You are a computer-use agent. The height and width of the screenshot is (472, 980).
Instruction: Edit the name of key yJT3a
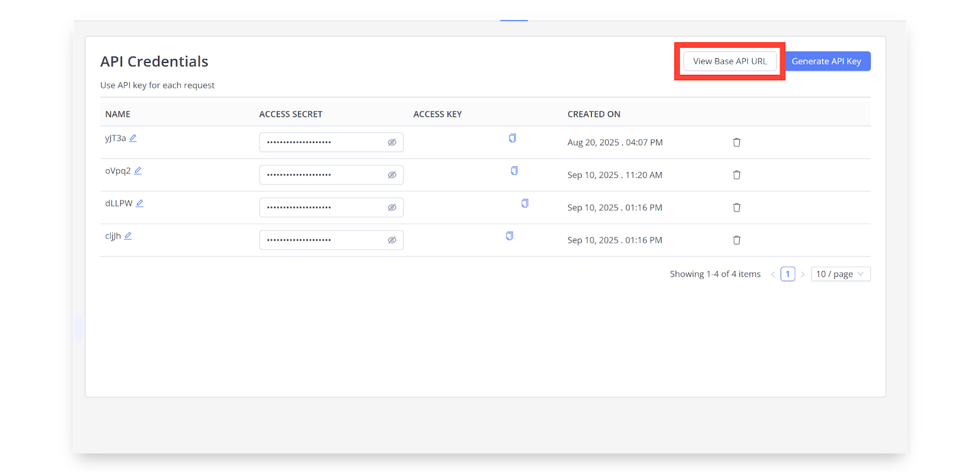(x=133, y=139)
